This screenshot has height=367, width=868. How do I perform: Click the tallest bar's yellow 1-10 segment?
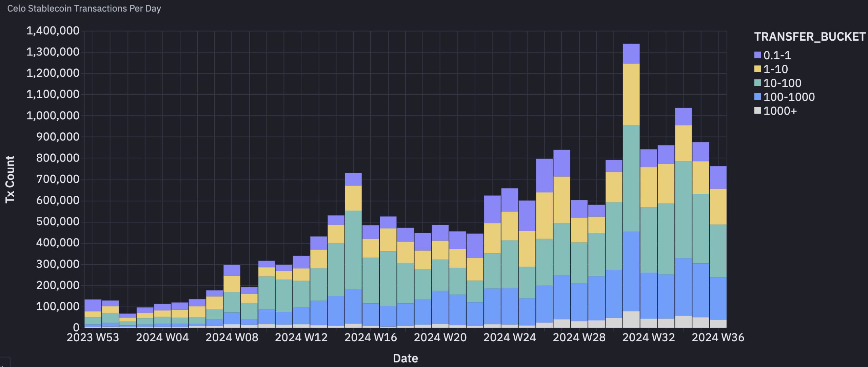(631, 94)
